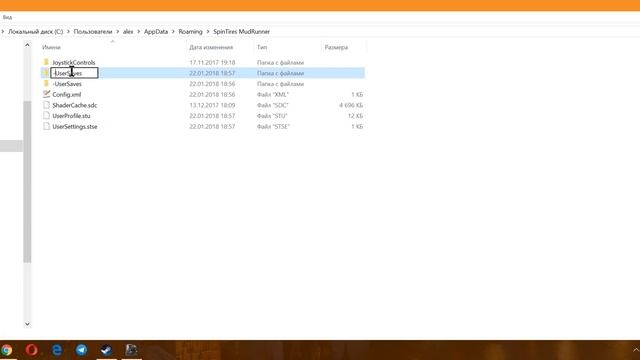Expand chevron after Roaming breadcrumb

(x=208, y=31)
